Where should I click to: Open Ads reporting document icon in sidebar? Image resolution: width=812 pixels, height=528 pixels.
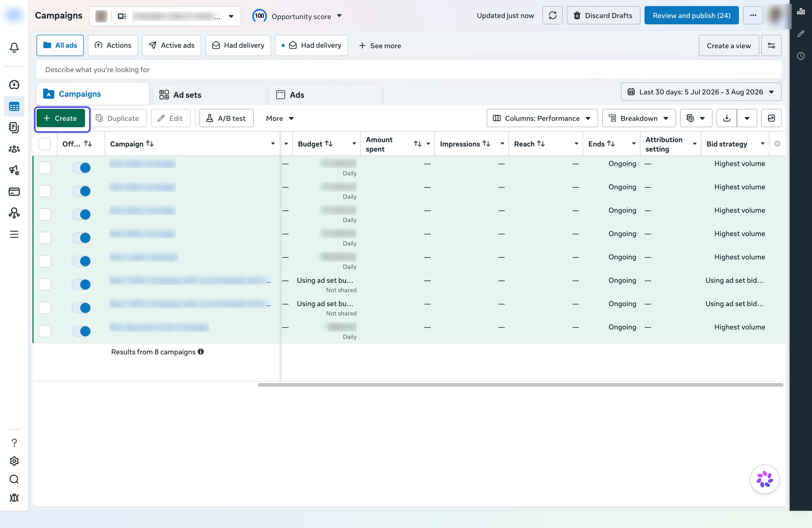click(14, 128)
